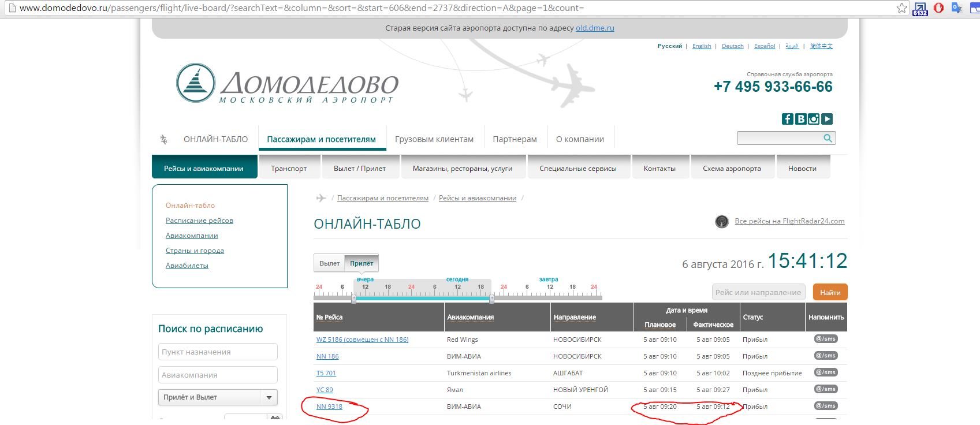
Task: Open Авиабилеты sidebar link
Action: [x=187, y=266]
